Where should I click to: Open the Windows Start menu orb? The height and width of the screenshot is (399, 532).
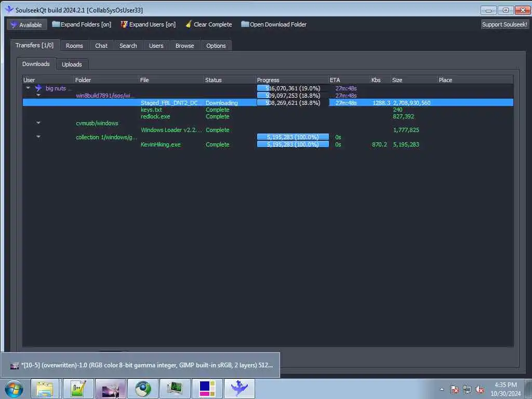[14, 389]
